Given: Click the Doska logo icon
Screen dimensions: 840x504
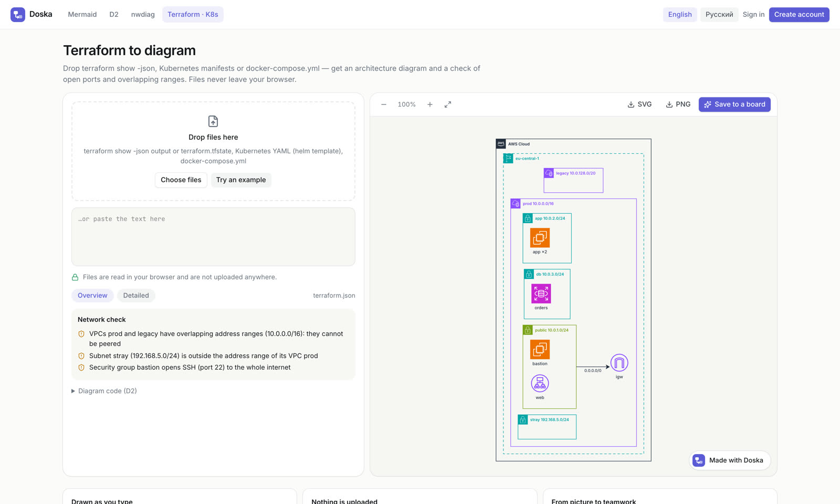Looking at the screenshot, I should (x=18, y=15).
